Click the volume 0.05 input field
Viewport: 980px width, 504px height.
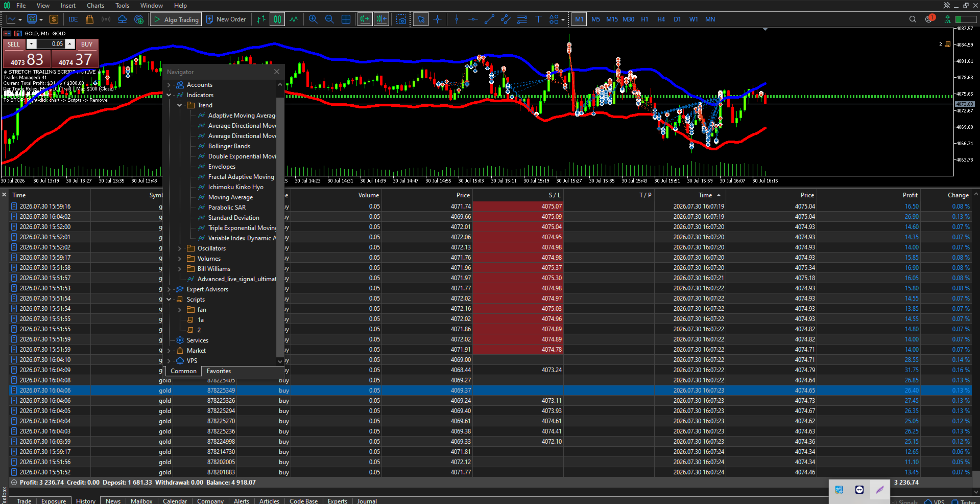click(51, 44)
